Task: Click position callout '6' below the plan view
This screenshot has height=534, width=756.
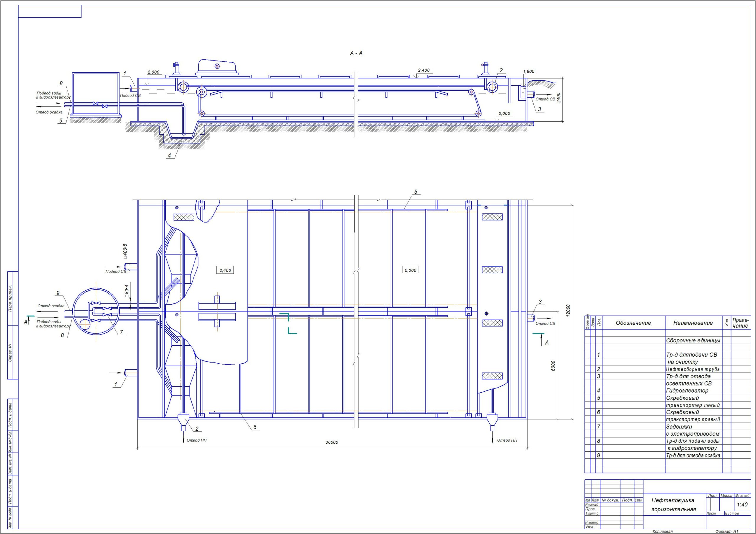Action: click(x=255, y=427)
